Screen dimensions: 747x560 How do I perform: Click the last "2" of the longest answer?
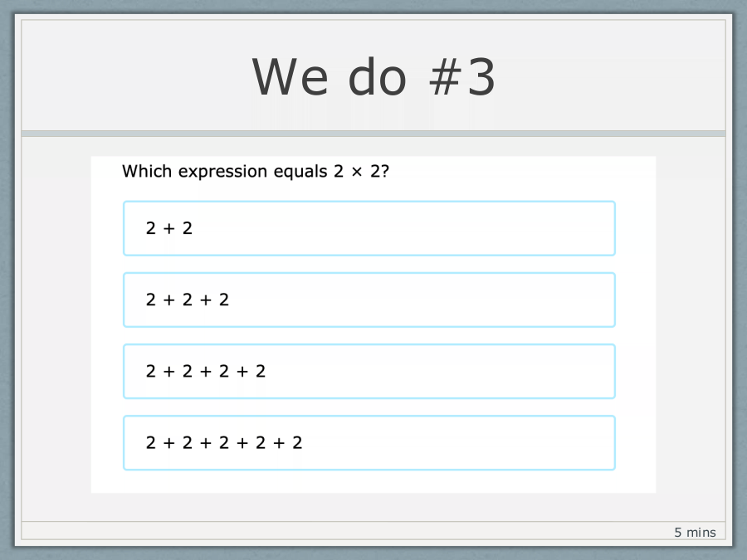[297, 443]
